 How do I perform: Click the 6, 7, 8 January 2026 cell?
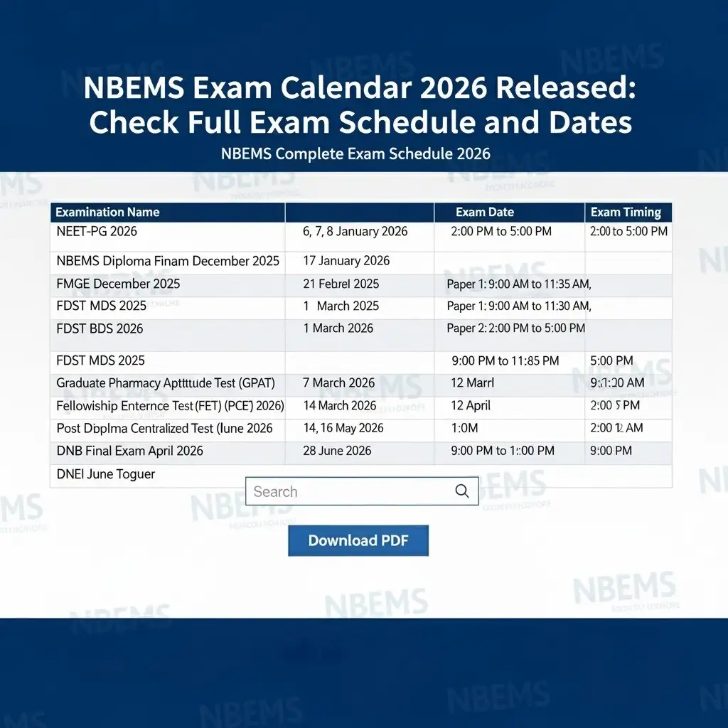(x=355, y=232)
